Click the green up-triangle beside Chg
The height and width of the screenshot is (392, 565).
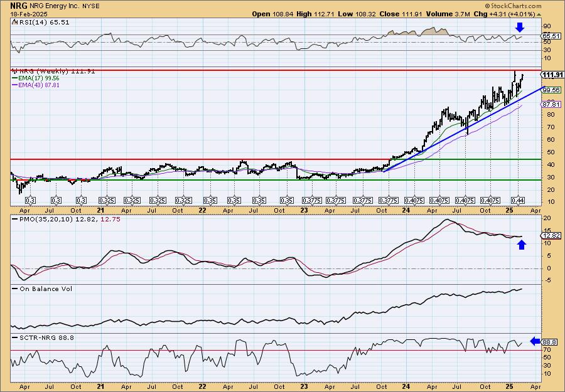pyautogui.click(x=539, y=14)
